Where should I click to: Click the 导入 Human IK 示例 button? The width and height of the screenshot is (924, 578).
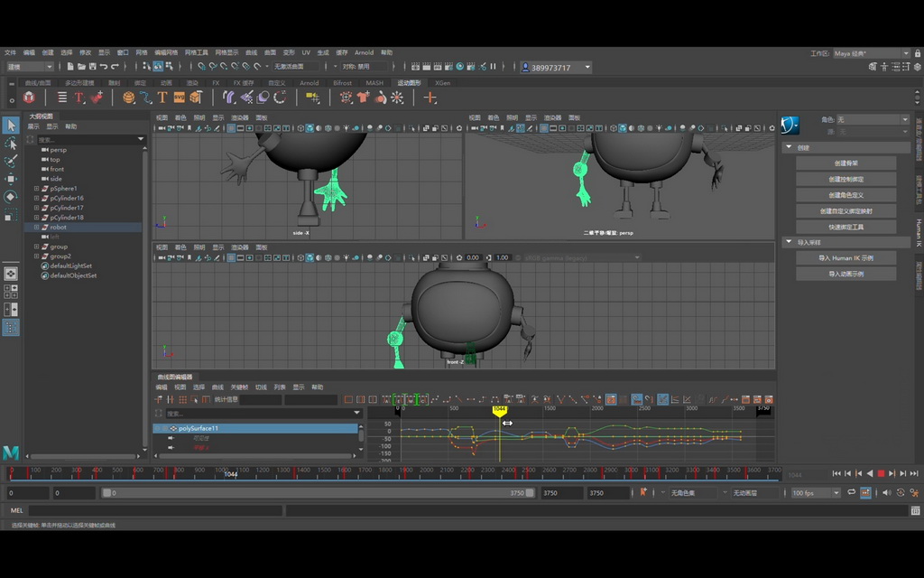(x=845, y=258)
